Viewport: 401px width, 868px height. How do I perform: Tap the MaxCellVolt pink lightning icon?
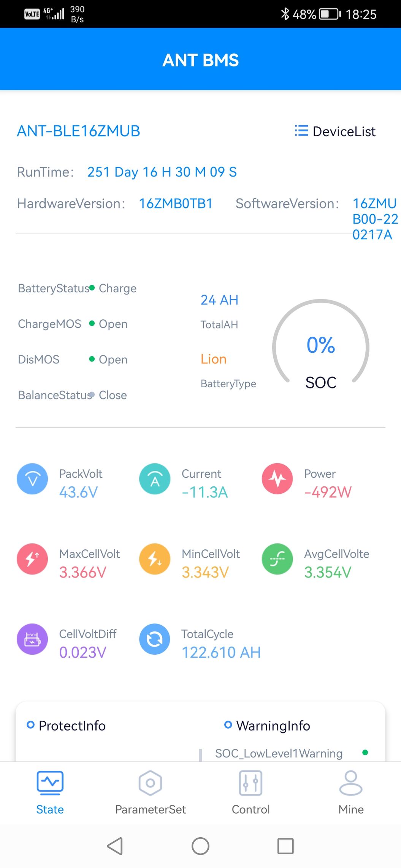(x=32, y=559)
